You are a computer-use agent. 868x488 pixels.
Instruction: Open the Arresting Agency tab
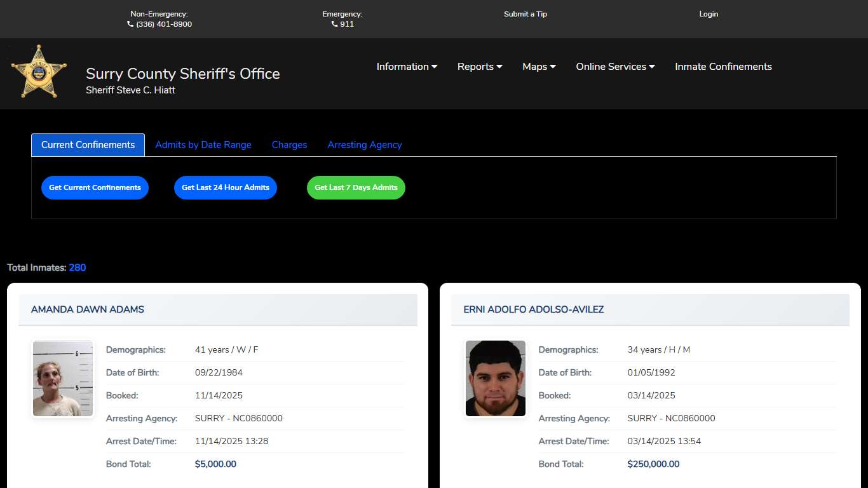coord(365,145)
